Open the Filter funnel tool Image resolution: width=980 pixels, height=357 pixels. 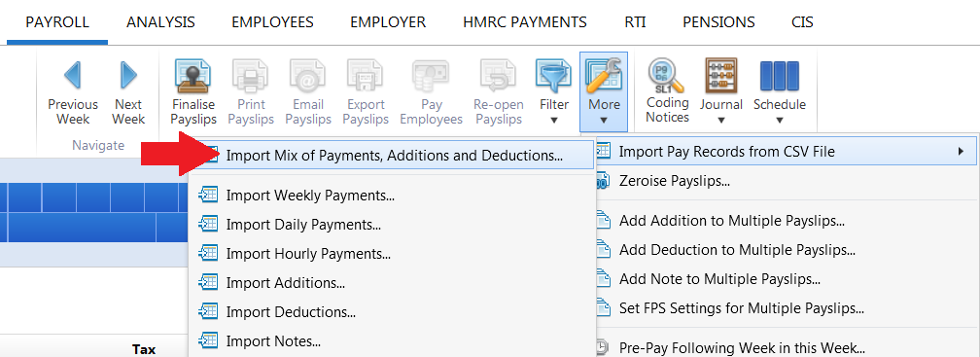click(554, 76)
